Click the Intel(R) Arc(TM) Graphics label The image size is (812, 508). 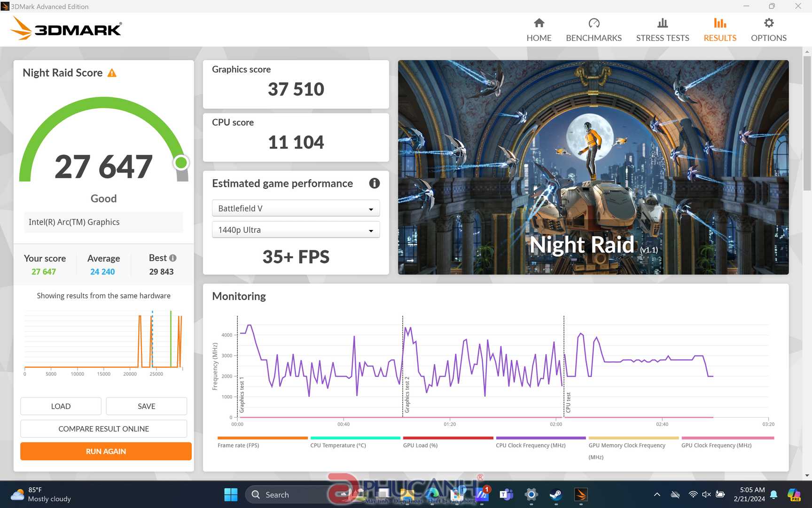coord(74,222)
